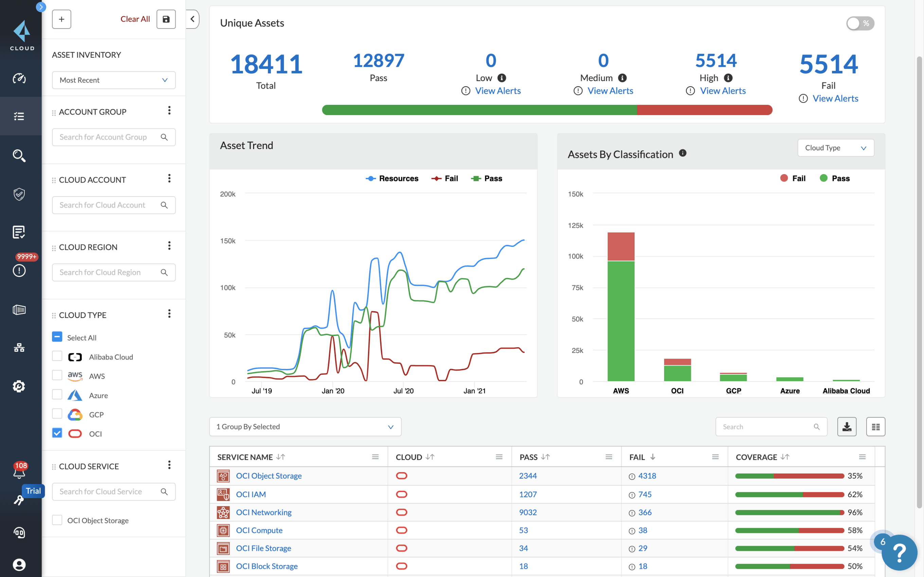Open the user profile icon at sidebar bottom
The height and width of the screenshot is (577, 924).
click(19, 565)
